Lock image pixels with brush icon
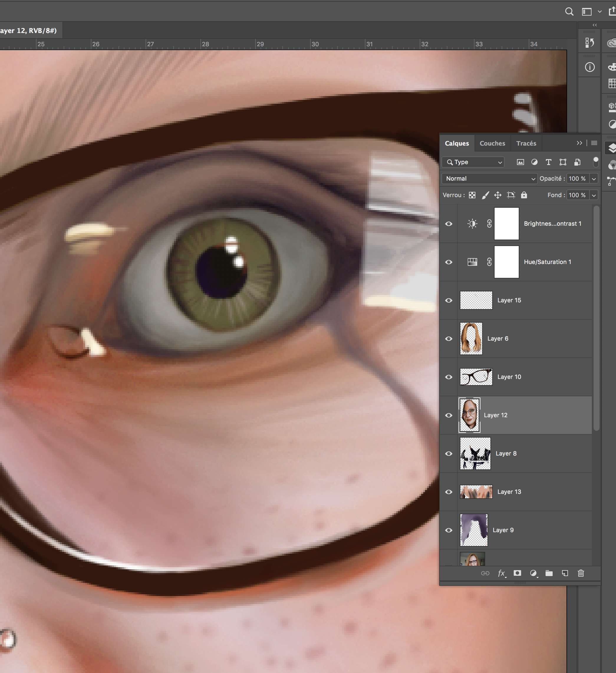The width and height of the screenshot is (616, 673). coord(485,195)
